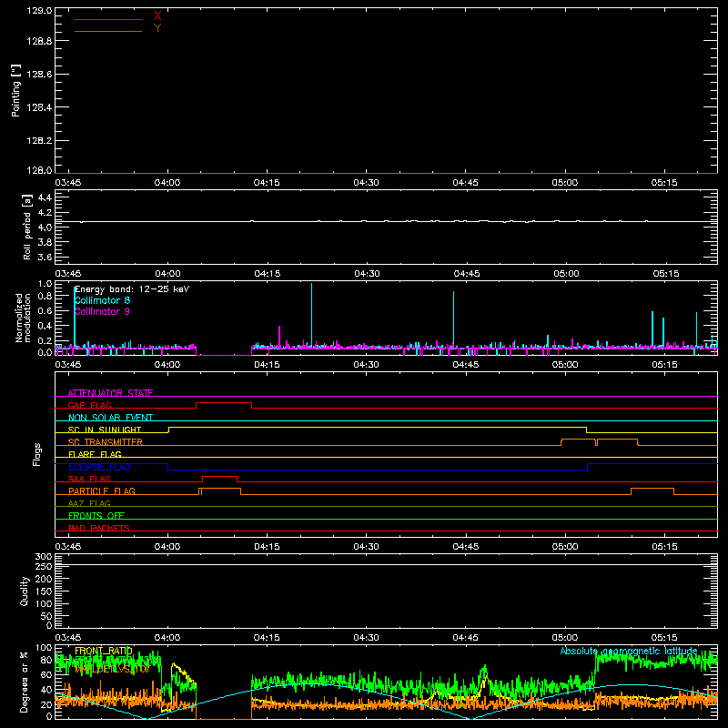
Task: Click the white Quality line at 250
Action: tap(386, 564)
